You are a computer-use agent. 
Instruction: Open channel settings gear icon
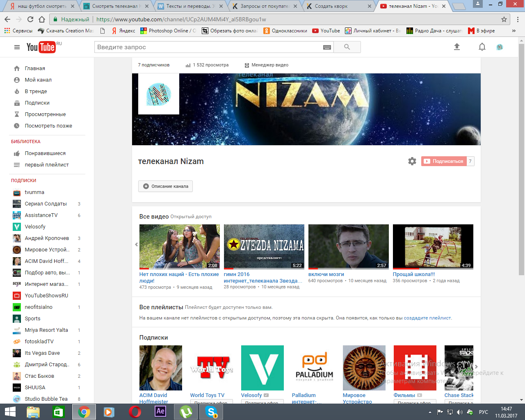click(412, 161)
